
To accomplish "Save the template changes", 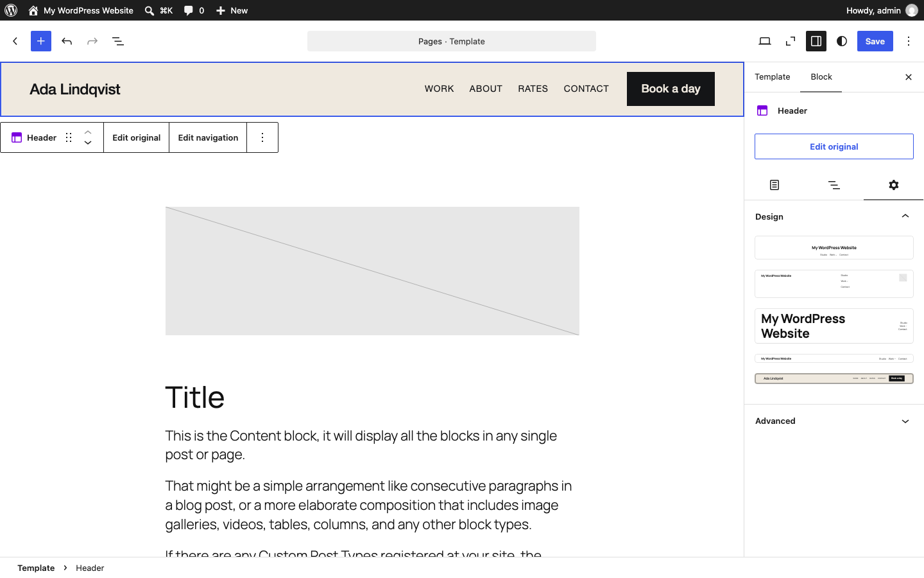I will tap(875, 41).
